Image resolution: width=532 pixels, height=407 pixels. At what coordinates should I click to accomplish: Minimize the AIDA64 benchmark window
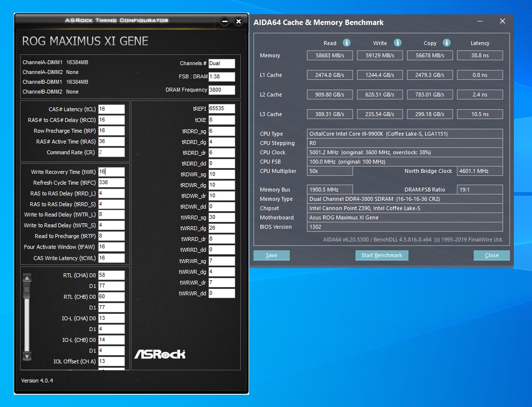(480, 22)
